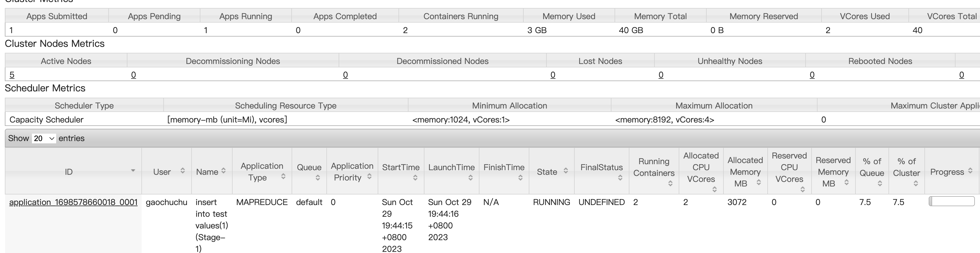
Task: Select the Memory Reserved 0 B value
Action: (x=717, y=30)
